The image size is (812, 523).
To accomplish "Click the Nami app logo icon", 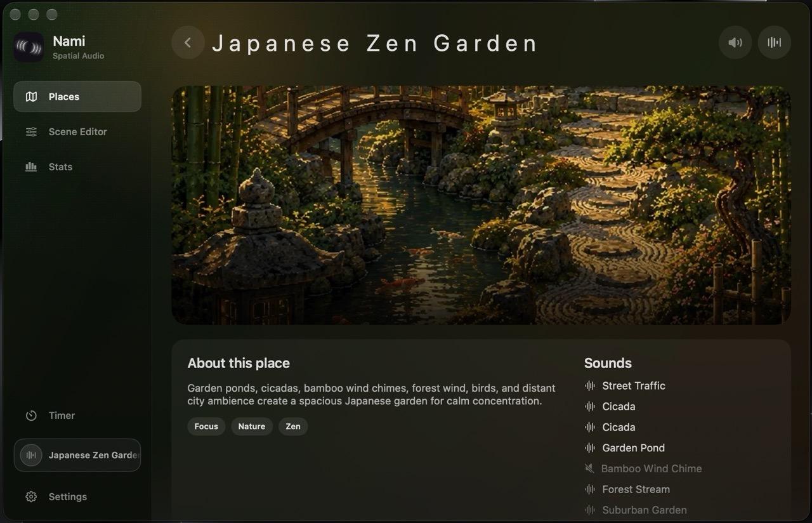I will click(x=29, y=47).
